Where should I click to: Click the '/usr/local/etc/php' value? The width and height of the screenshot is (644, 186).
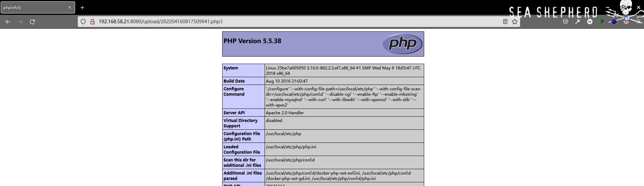pyautogui.click(x=283, y=134)
